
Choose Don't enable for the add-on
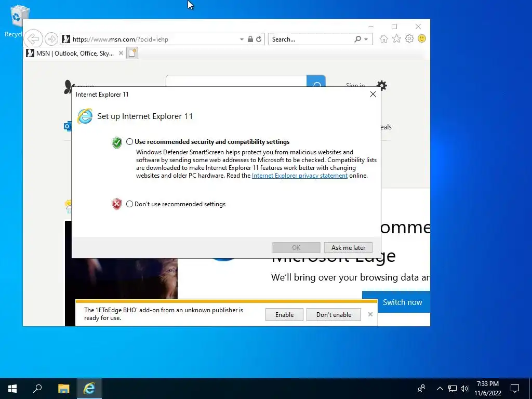pos(334,314)
